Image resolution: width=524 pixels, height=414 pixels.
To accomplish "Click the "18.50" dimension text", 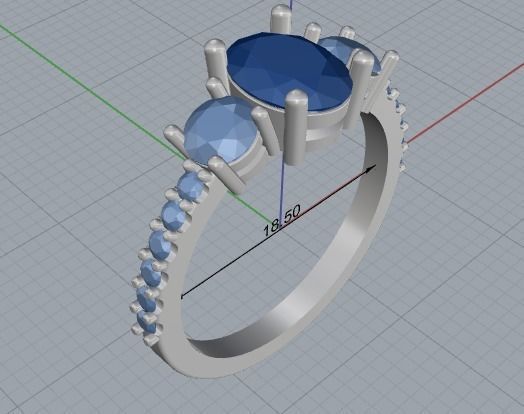I will (x=282, y=221).
